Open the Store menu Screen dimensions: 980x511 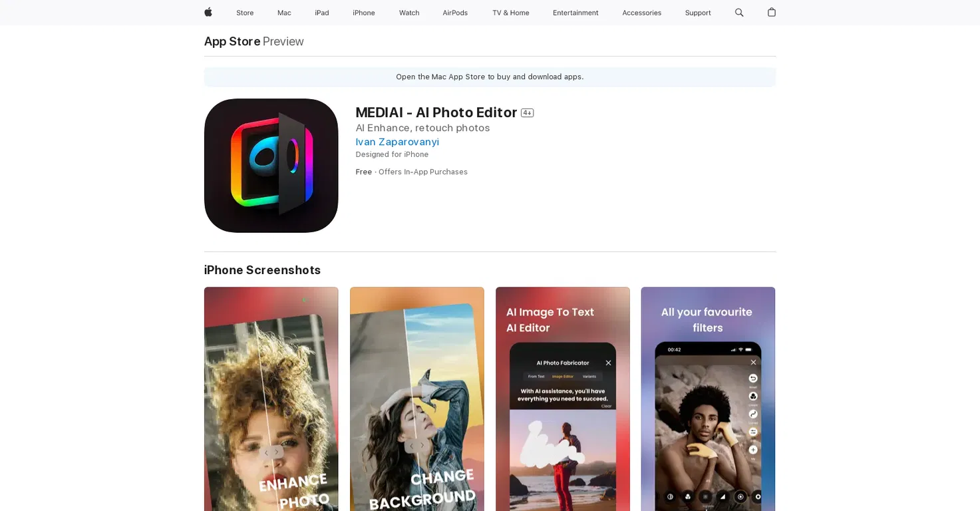click(245, 13)
